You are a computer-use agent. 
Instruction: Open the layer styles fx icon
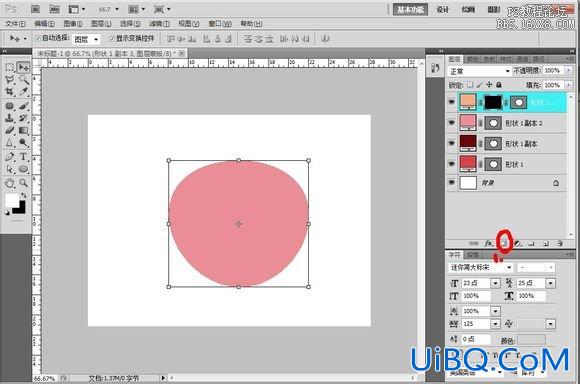tap(489, 243)
